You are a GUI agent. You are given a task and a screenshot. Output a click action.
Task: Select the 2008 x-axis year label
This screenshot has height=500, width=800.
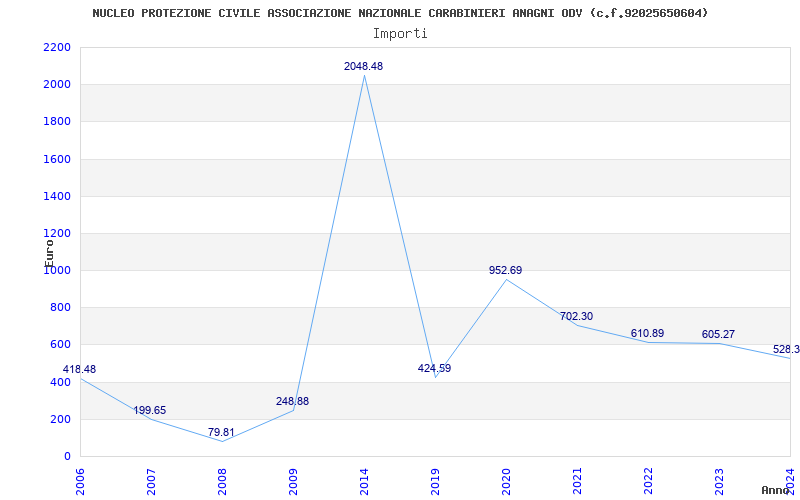click(222, 482)
